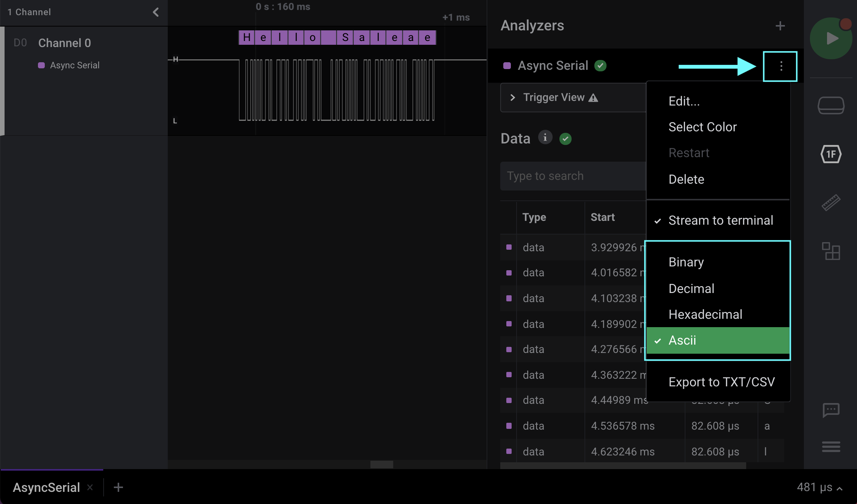Collapse the channel list panel

tap(156, 12)
